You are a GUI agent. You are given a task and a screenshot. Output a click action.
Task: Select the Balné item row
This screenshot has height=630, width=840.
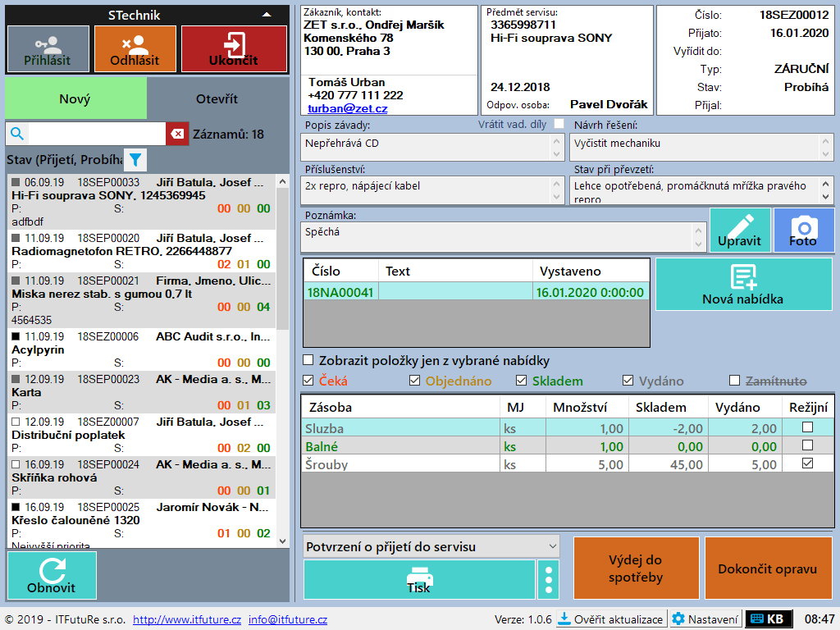pos(568,446)
